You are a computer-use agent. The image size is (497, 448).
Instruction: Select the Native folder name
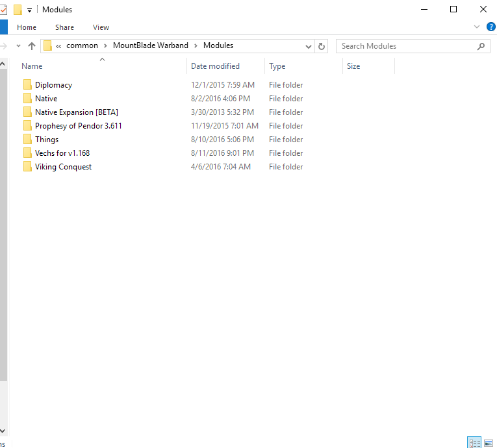click(46, 99)
